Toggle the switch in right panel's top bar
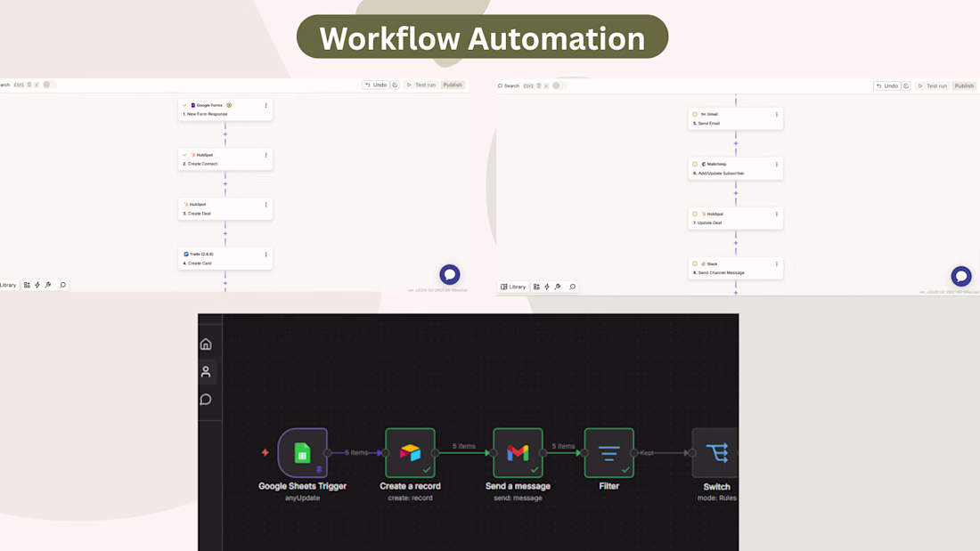This screenshot has height=551, width=980. [559, 85]
